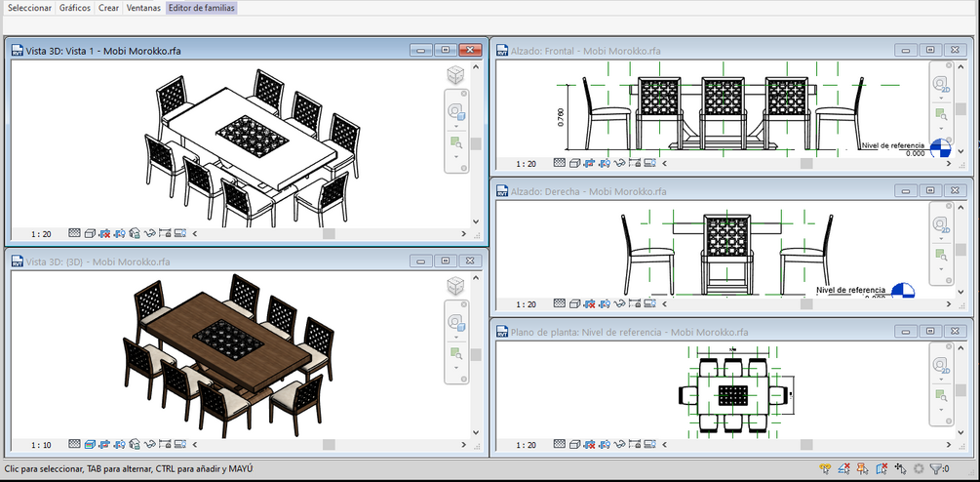The width and height of the screenshot is (980, 482).
Task: Toggle Select Underlay Elements in status bar
Action: pos(843,468)
